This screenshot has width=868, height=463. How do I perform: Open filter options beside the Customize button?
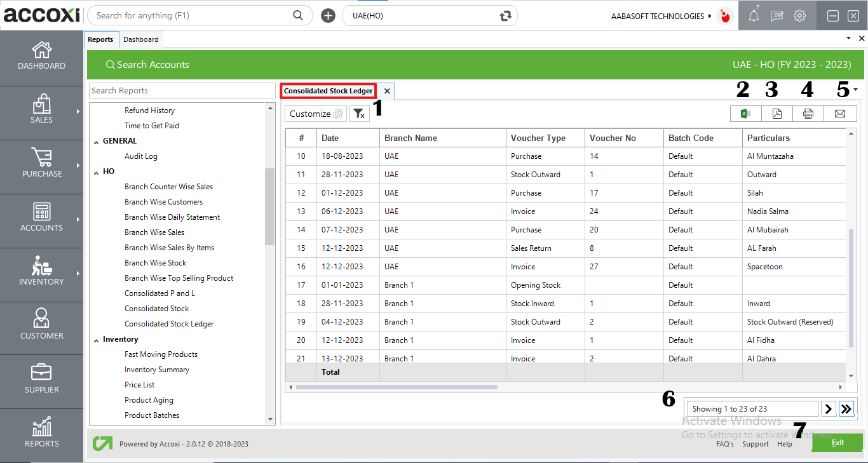point(359,113)
